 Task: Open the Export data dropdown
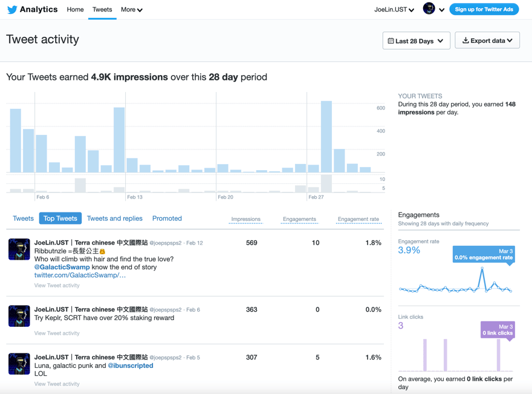coord(487,41)
